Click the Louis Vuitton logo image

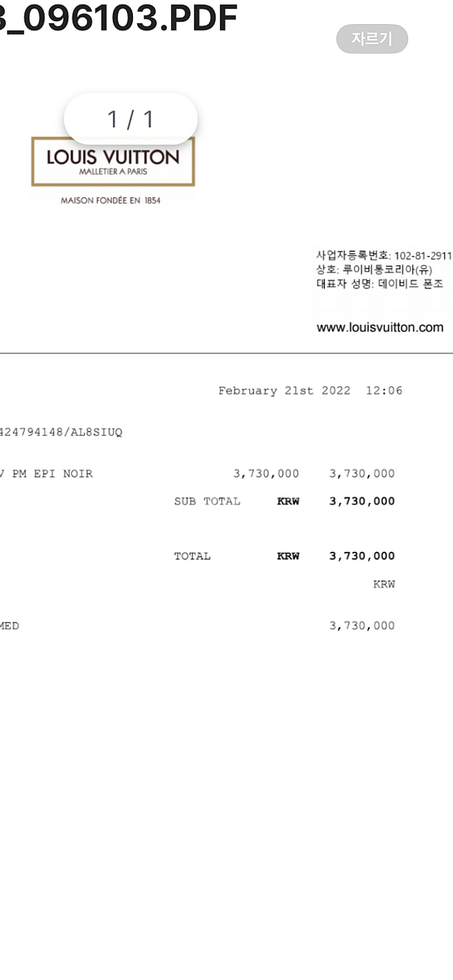point(113,162)
